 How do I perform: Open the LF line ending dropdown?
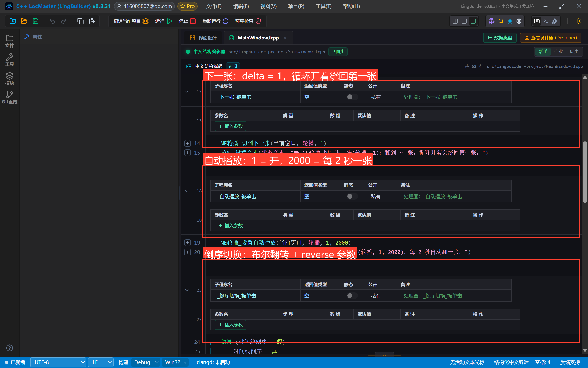point(101,362)
